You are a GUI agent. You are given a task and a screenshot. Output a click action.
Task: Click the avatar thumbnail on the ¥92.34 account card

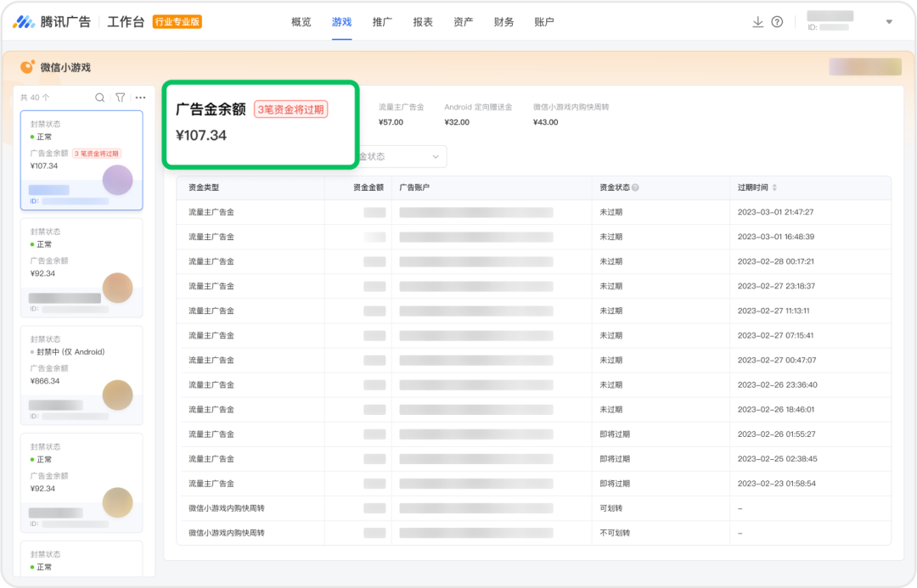pos(117,288)
